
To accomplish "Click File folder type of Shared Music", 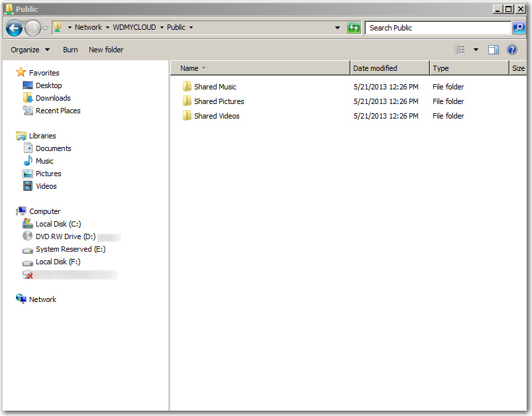I will pos(449,87).
